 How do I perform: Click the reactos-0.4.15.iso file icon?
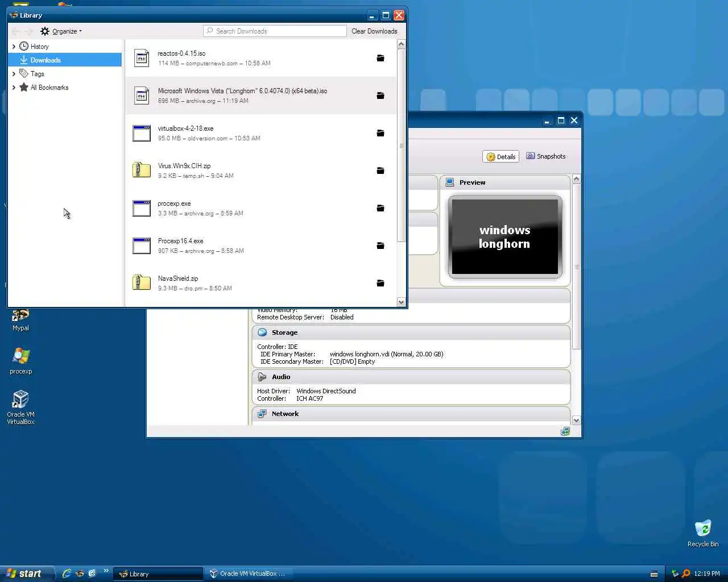[142, 58]
